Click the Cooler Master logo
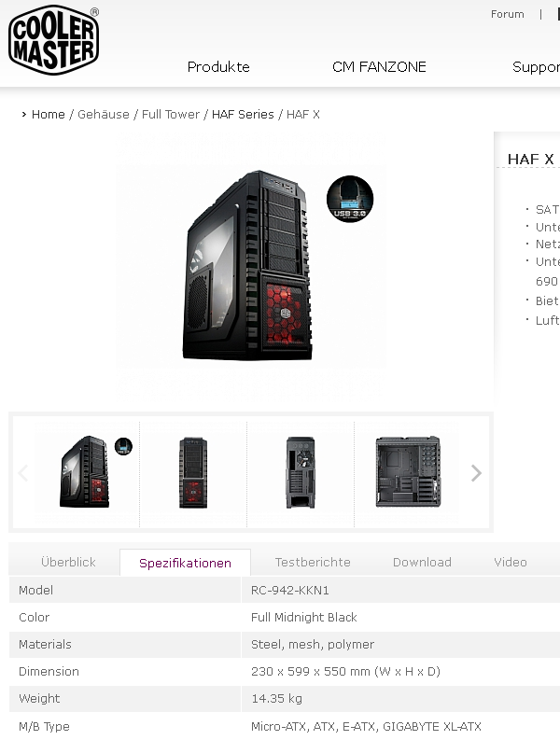This screenshot has width=560, height=740. [x=54, y=40]
